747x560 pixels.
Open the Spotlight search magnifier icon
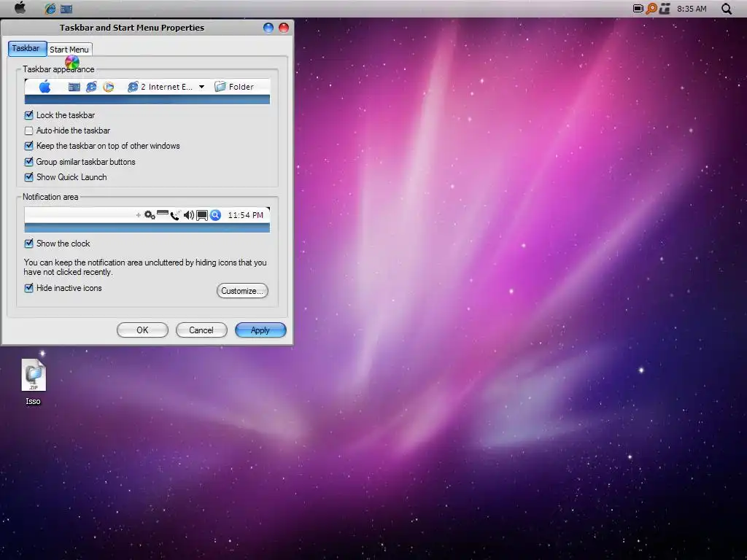tap(727, 9)
